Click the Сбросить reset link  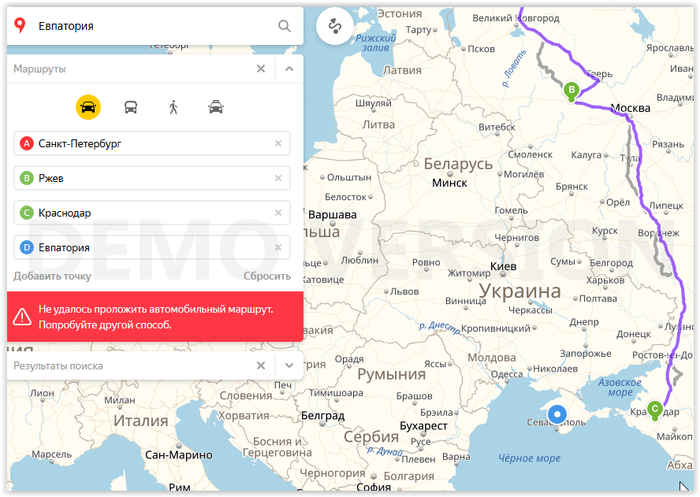coord(267,276)
